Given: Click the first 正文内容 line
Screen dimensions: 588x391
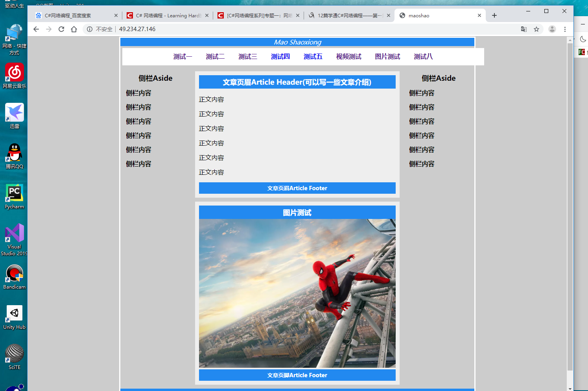Looking at the screenshot, I should [x=212, y=100].
